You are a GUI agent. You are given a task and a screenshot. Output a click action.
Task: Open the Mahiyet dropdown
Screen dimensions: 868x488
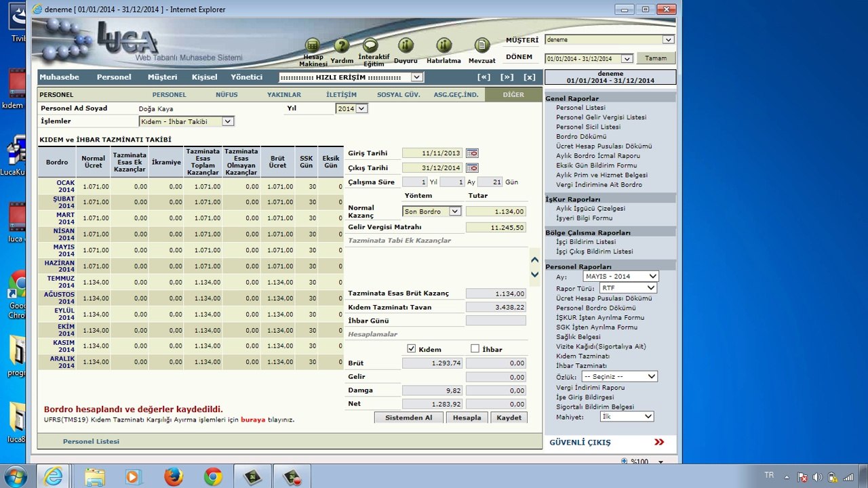[627, 416]
